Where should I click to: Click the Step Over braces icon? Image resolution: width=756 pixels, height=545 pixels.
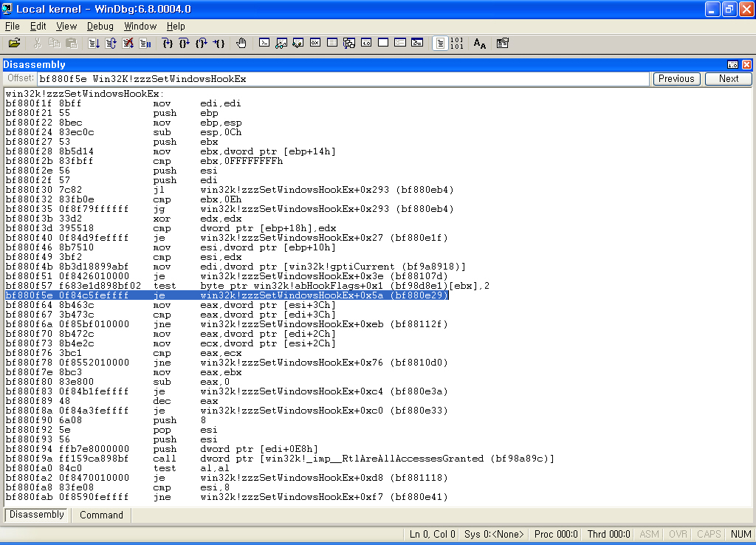click(x=184, y=44)
